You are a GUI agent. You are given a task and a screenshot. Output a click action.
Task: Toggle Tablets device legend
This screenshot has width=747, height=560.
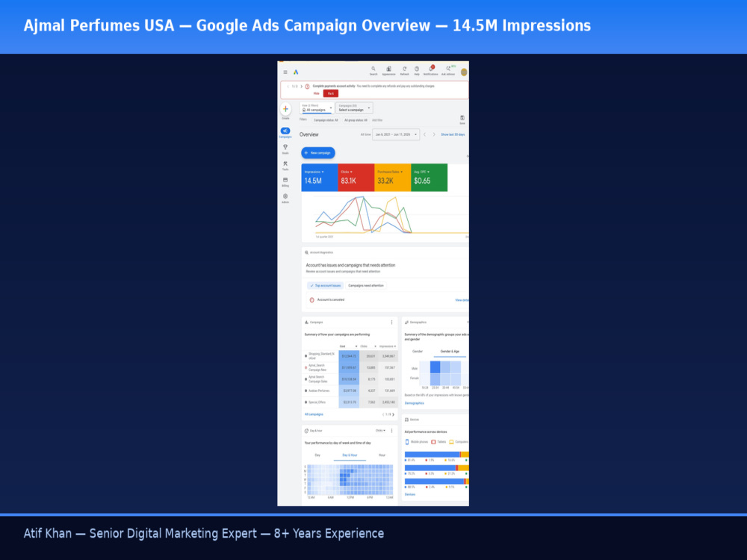(438, 442)
